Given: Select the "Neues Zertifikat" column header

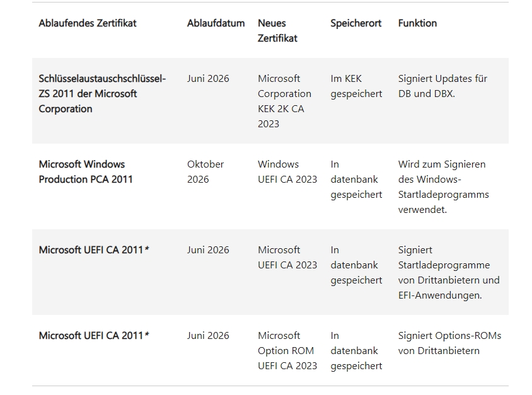Looking at the screenshot, I should (277, 31).
